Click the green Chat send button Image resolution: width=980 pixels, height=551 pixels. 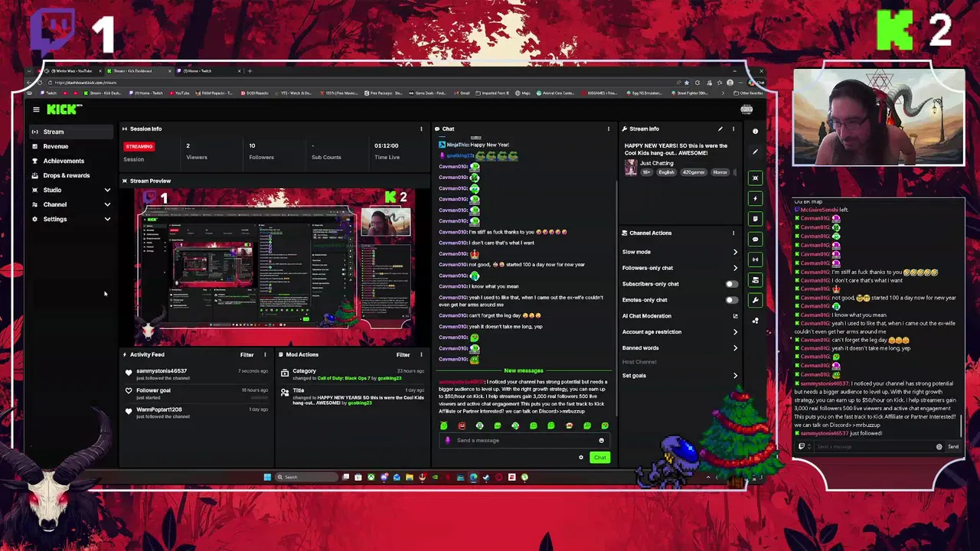[x=599, y=458]
